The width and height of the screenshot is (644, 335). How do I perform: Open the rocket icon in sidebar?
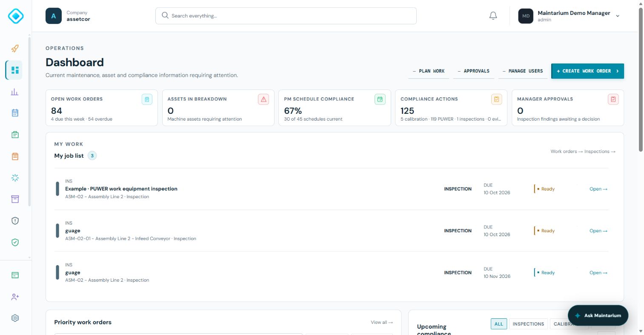pyautogui.click(x=15, y=49)
